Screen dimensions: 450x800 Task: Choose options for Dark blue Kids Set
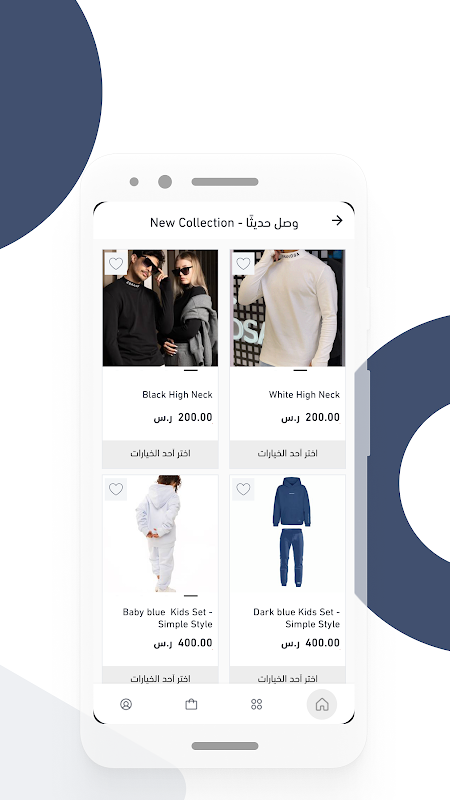click(x=287, y=675)
